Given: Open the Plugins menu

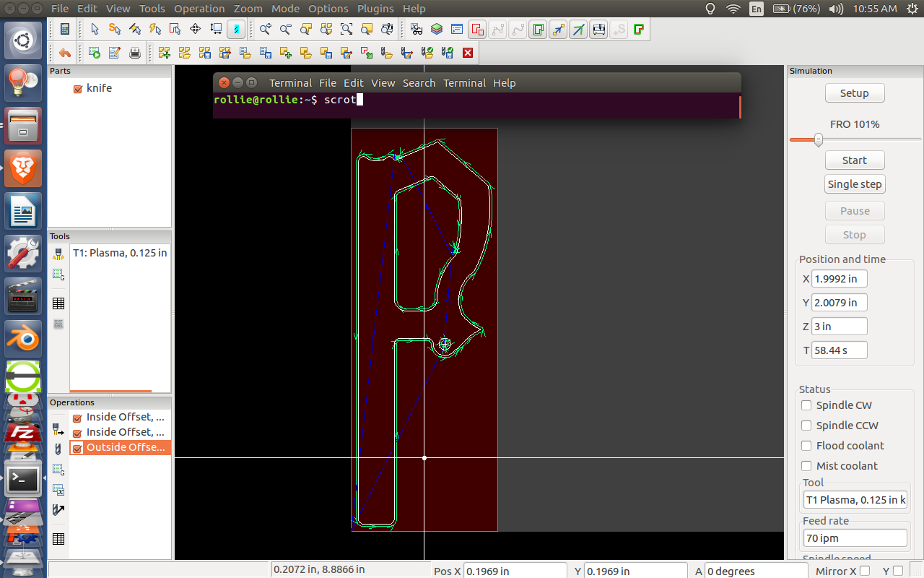Looking at the screenshot, I should [x=375, y=9].
